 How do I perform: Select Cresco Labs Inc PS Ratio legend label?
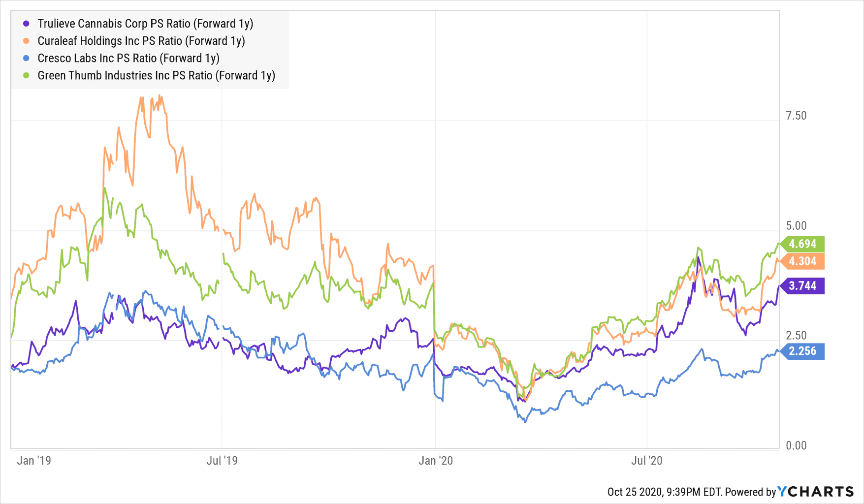128,58
